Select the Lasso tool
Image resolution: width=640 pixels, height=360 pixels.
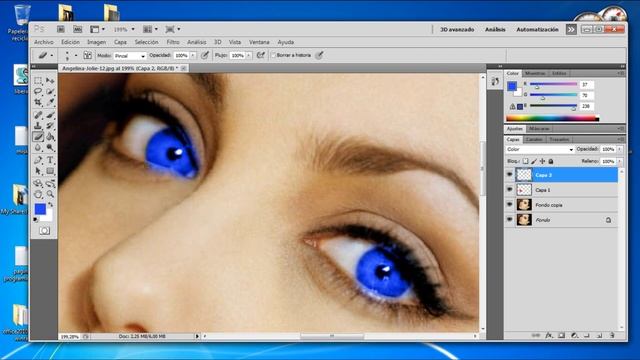[38, 91]
